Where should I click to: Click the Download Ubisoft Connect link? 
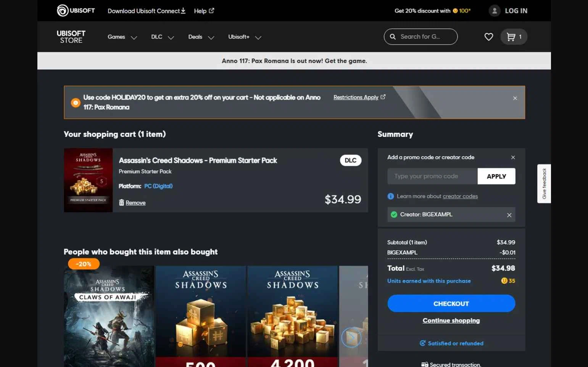click(x=147, y=11)
